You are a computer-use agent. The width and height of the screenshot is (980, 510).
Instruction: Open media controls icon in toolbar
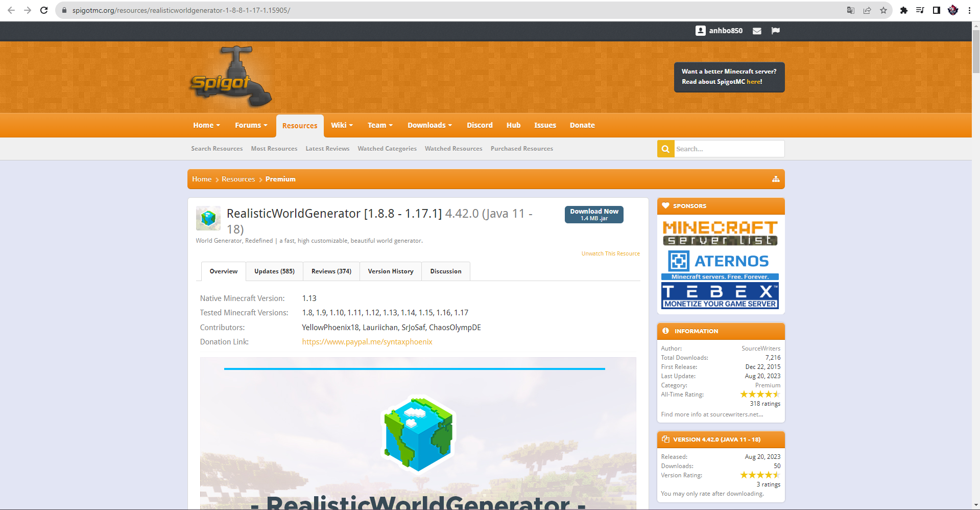point(920,10)
